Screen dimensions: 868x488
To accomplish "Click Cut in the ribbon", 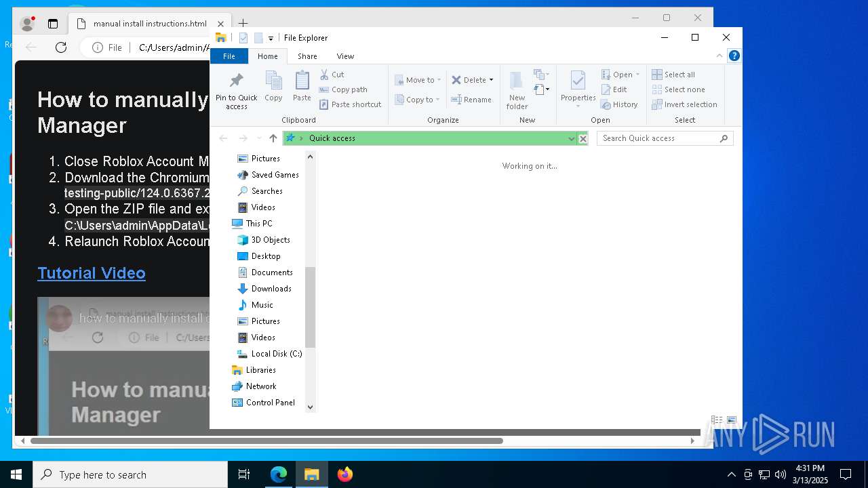I will pyautogui.click(x=332, y=75).
